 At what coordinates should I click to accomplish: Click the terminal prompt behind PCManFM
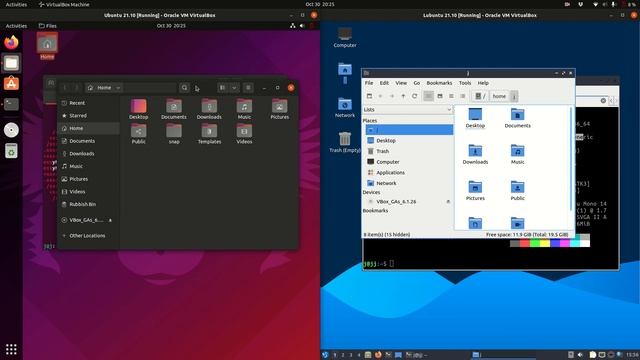click(378, 264)
